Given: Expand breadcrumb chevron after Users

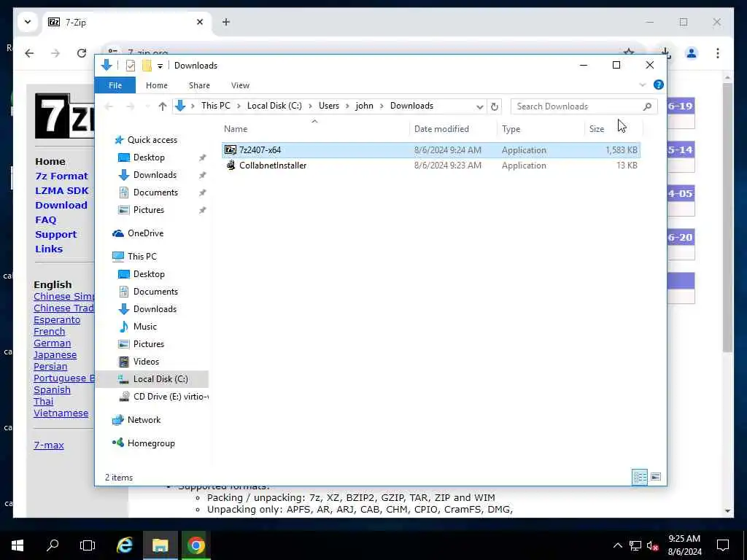Looking at the screenshot, I should coord(347,106).
